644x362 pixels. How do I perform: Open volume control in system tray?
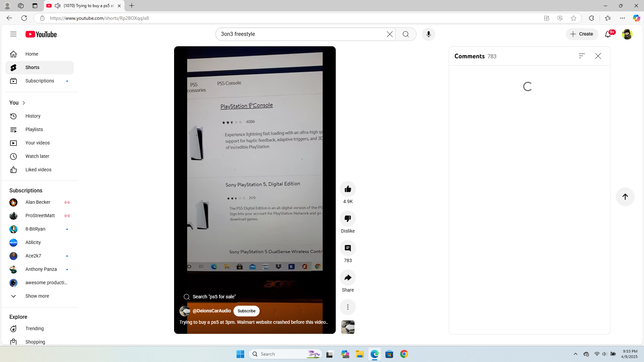coord(604,354)
